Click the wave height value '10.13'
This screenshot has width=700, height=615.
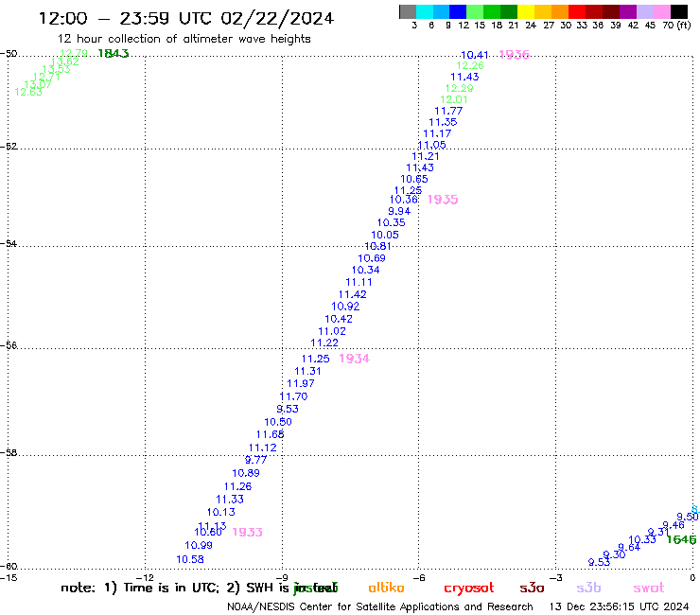pyautogui.click(x=220, y=512)
